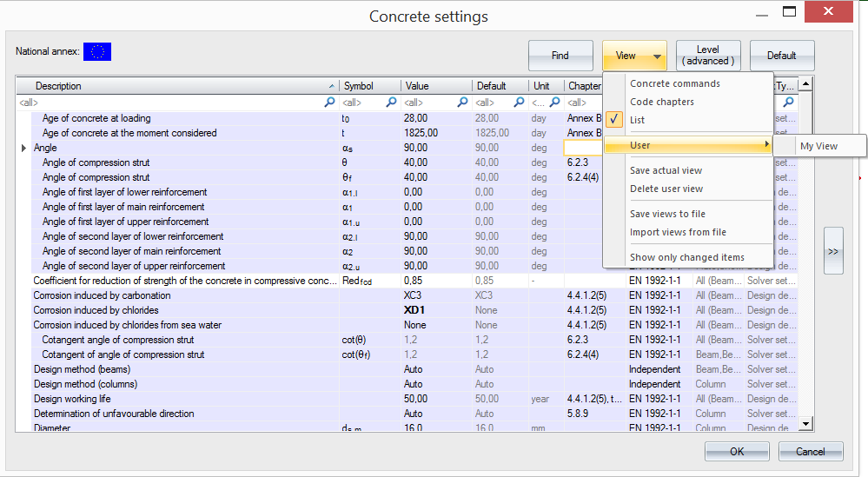The width and height of the screenshot is (868, 477).
Task: Click the search icon in Description filter
Action: [329, 103]
